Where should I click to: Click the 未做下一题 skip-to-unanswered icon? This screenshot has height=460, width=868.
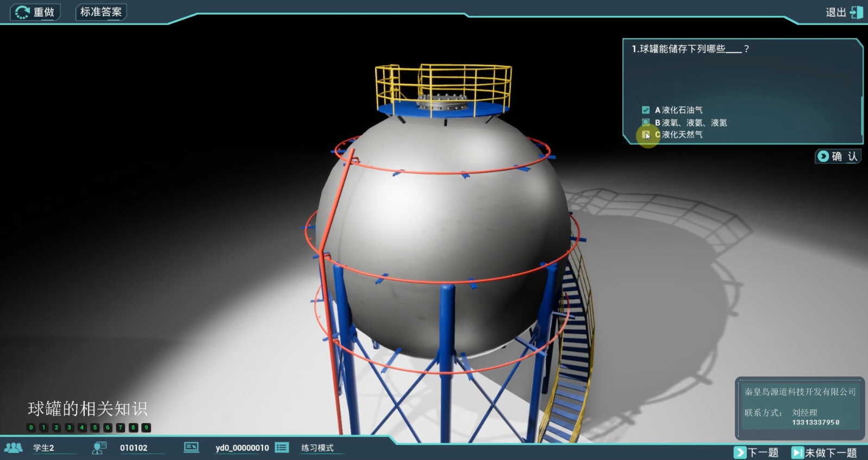coord(797,452)
